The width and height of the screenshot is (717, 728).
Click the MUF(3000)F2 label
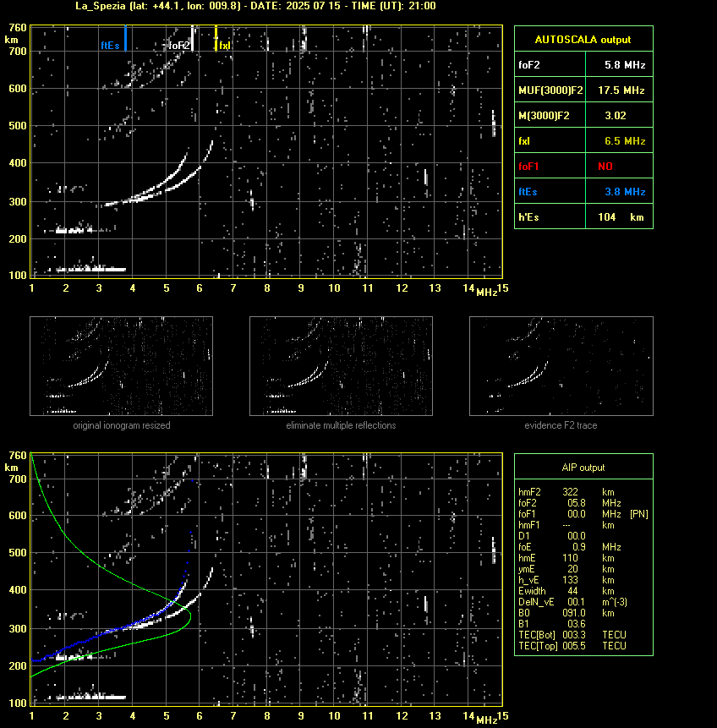click(x=550, y=90)
